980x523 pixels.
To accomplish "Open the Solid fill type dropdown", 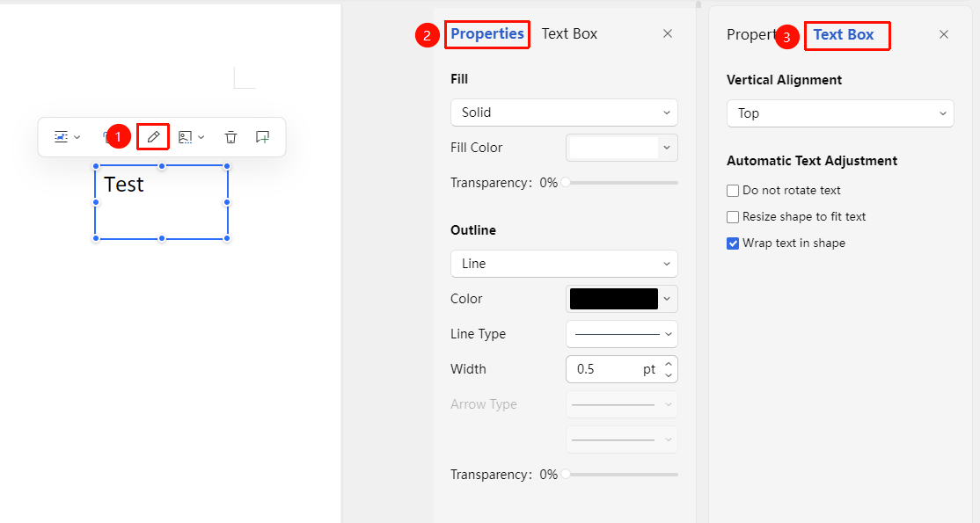I will pos(564,113).
